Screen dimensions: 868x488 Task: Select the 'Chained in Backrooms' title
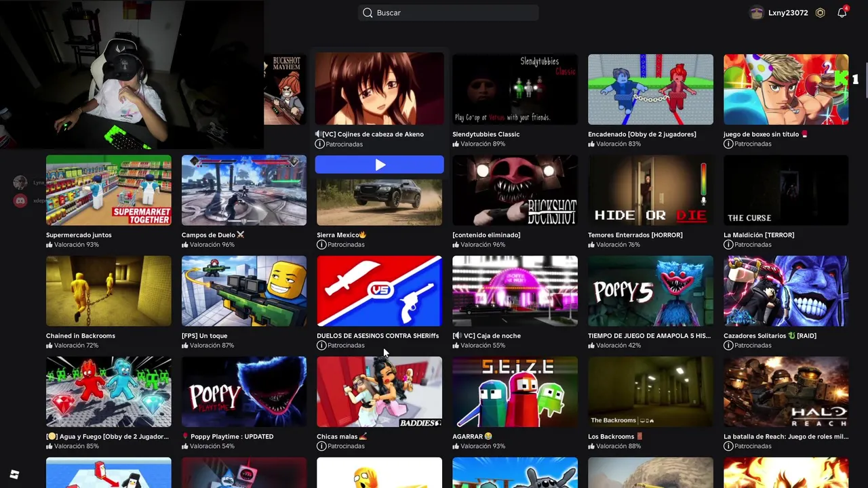(x=81, y=336)
